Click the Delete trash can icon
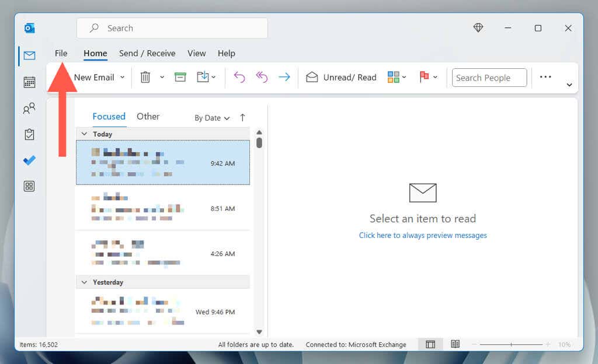The height and width of the screenshot is (364, 598). click(x=145, y=78)
